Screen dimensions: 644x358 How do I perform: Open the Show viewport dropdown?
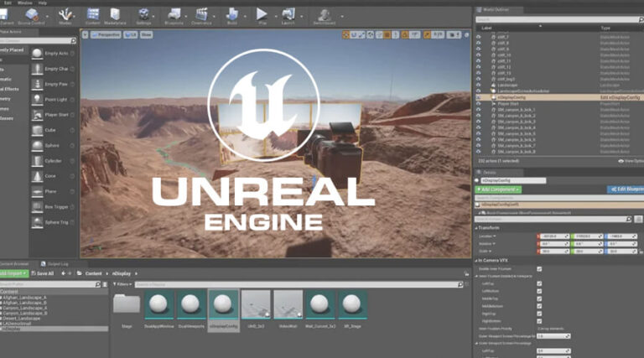[x=146, y=35]
